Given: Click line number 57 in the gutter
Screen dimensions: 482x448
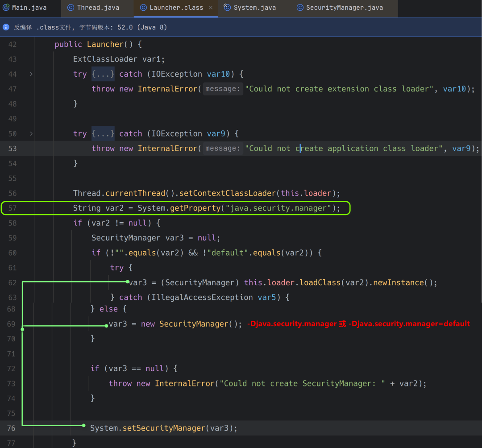Looking at the screenshot, I should pyautogui.click(x=12, y=208).
